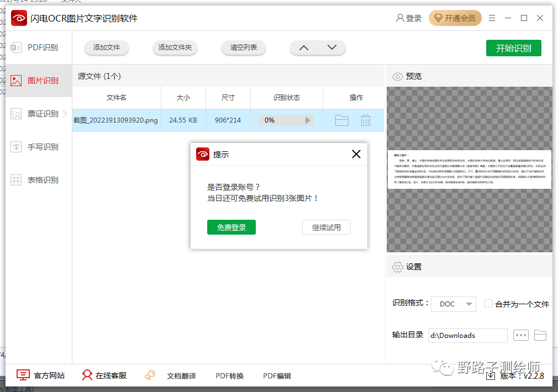Click the 尺寸 column header
This screenshot has height=392, width=558.
coord(228,98)
